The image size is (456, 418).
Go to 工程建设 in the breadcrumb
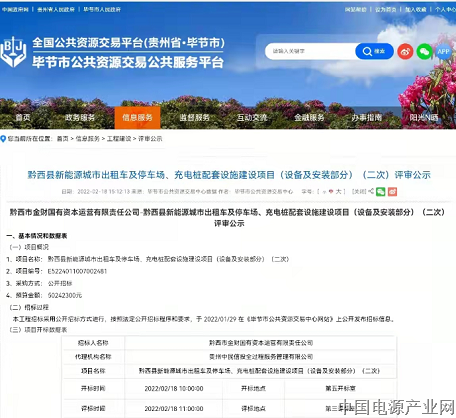coord(119,139)
